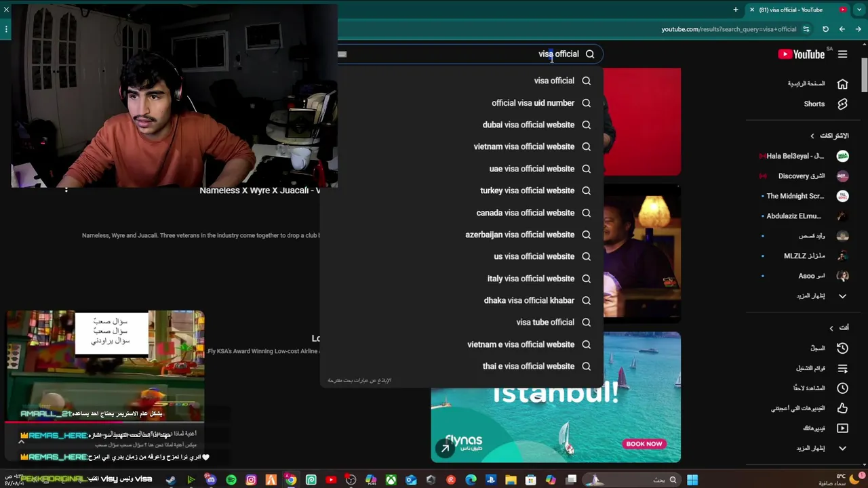
Task: Open the red video thumbnail at top
Action: 642,122
